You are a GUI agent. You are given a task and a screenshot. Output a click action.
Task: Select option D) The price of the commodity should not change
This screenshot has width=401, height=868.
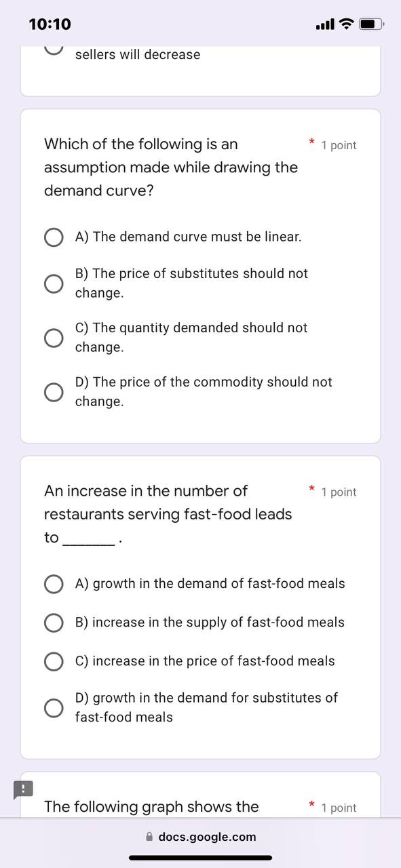[x=54, y=391]
